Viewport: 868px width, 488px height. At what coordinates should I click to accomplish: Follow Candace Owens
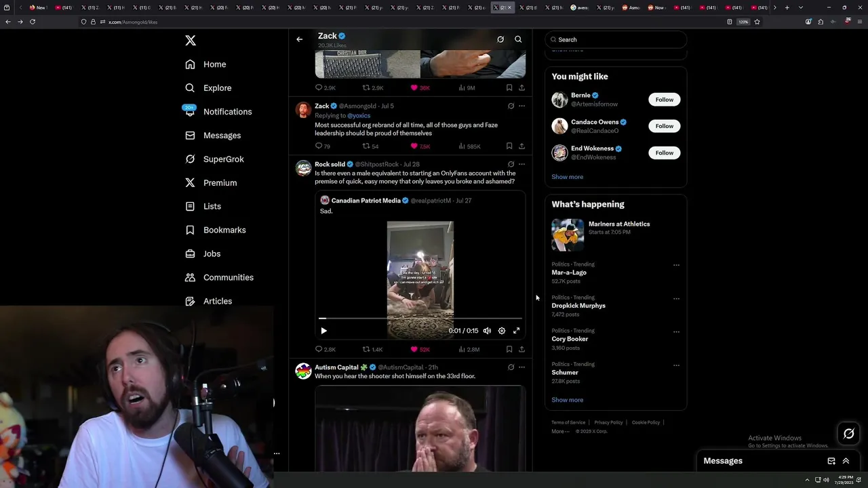point(664,126)
